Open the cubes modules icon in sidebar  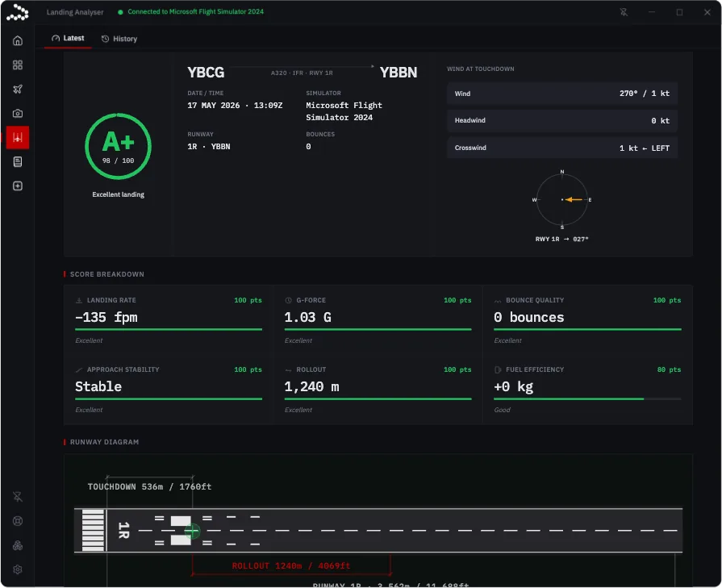pyautogui.click(x=18, y=545)
